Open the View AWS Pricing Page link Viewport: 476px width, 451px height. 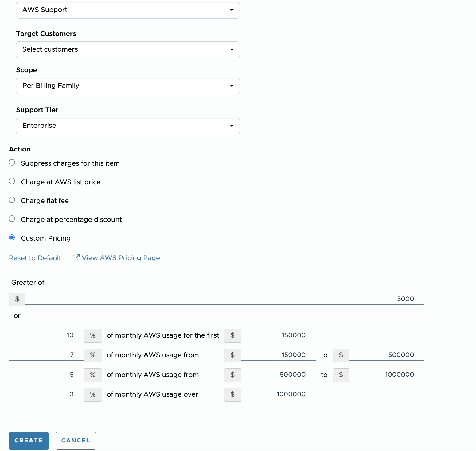pos(121,258)
